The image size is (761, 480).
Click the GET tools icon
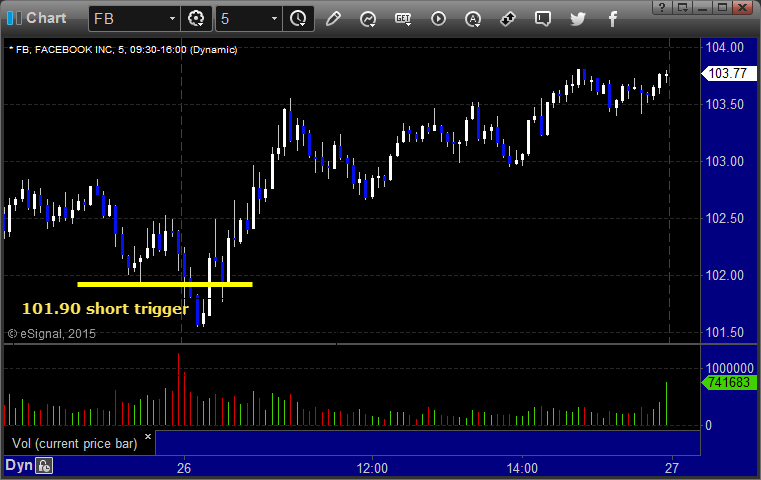point(403,19)
